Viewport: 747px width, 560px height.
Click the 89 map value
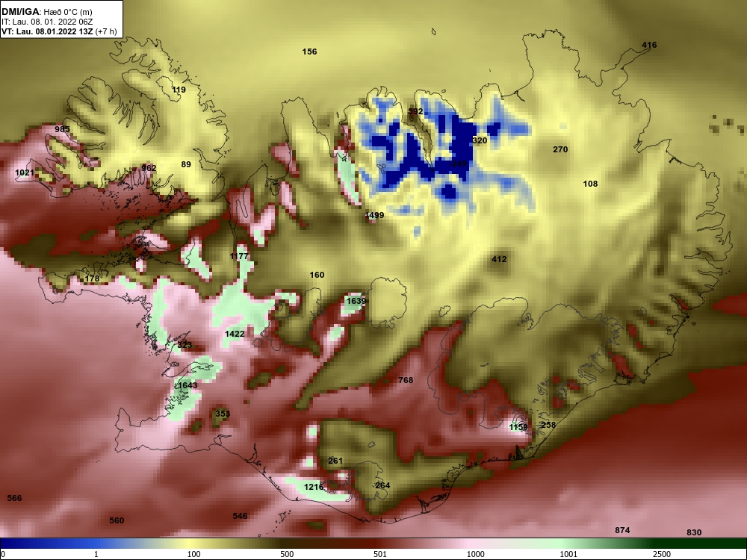click(x=186, y=164)
